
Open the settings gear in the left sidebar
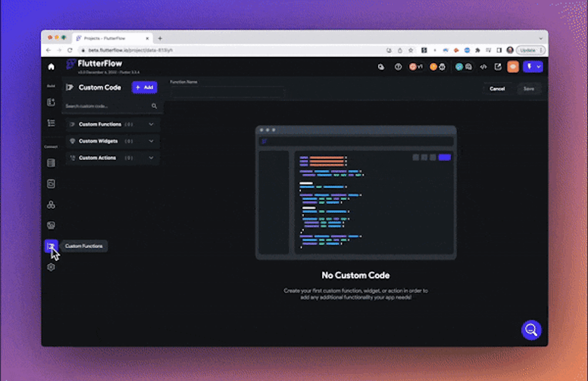click(51, 267)
